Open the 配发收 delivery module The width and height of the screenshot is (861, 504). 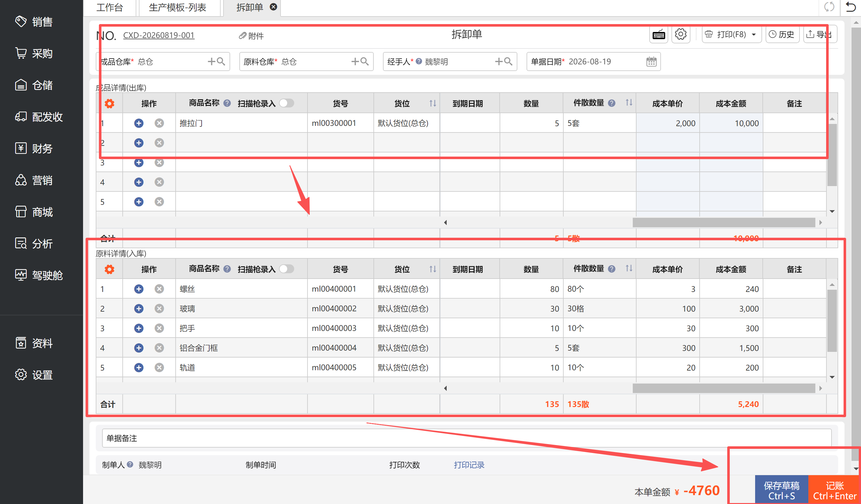pos(39,117)
